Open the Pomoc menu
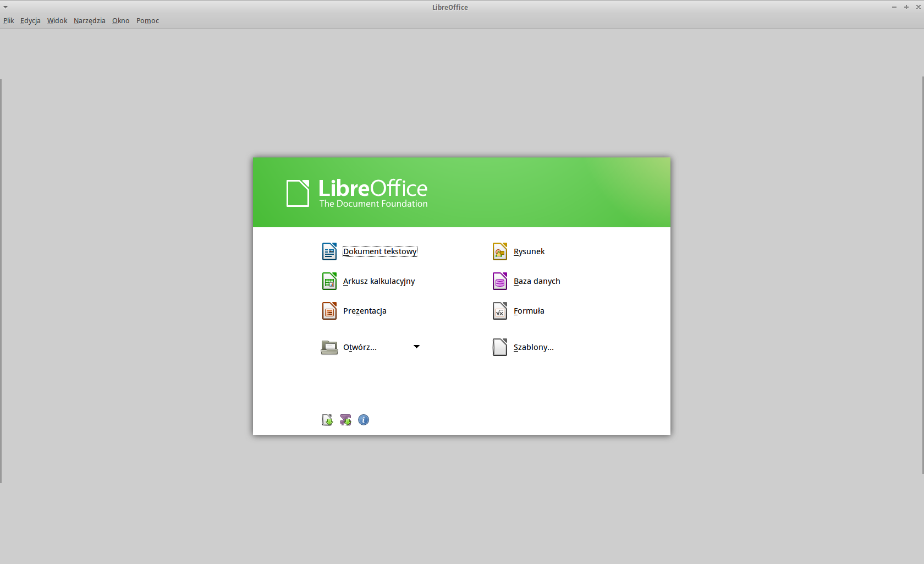Image resolution: width=924 pixels, height=564 pixels. click(147, 21)
